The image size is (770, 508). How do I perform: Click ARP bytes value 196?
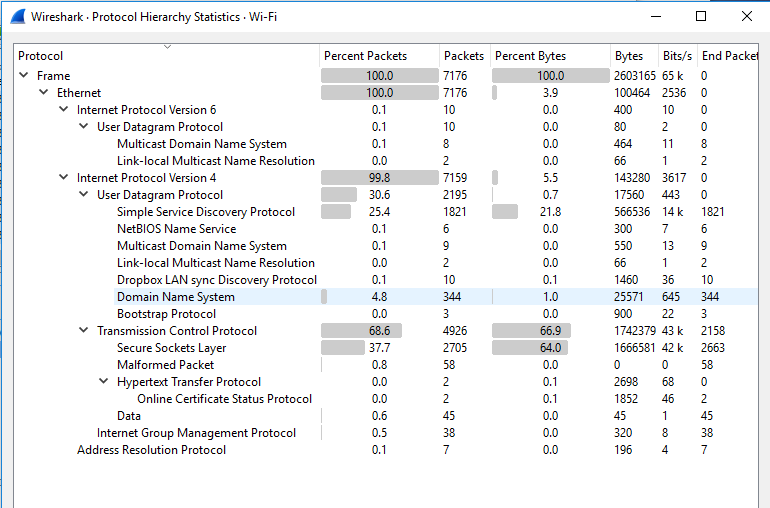tap(623, 450)
